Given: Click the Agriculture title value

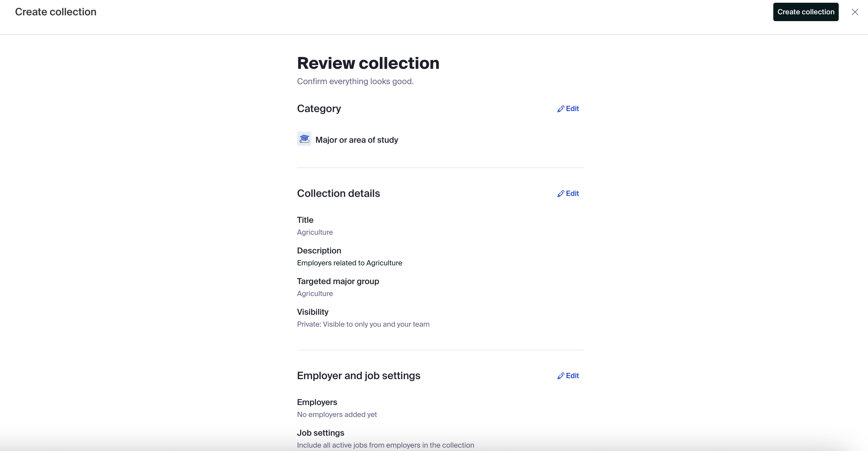Looking at the screenshot, I should tap(315, 232).
